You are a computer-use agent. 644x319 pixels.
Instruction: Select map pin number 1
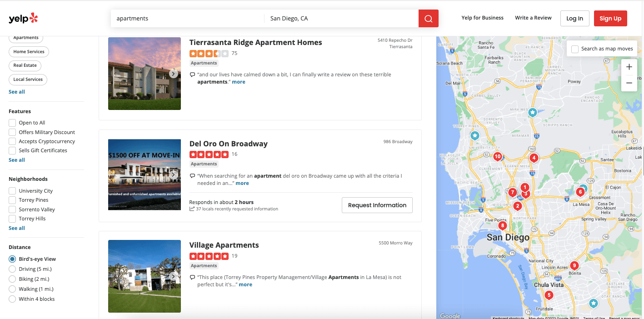525,187
